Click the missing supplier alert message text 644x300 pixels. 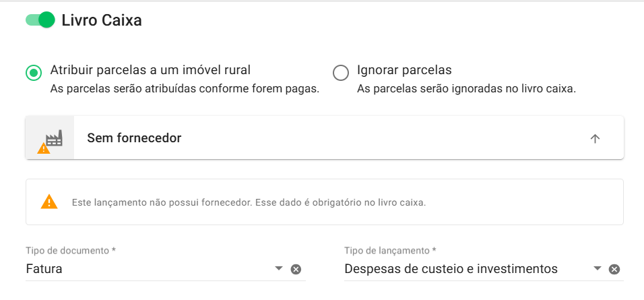pos(249,202)
